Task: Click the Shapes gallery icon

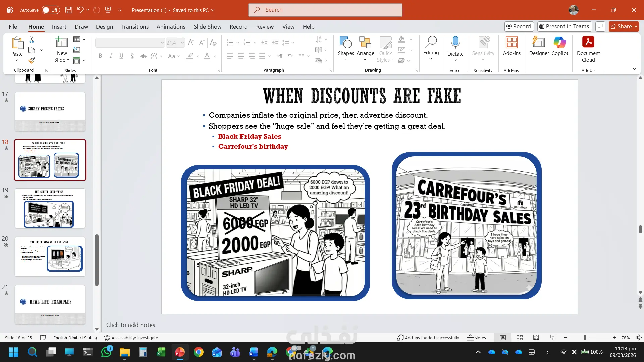Action: 345,43
